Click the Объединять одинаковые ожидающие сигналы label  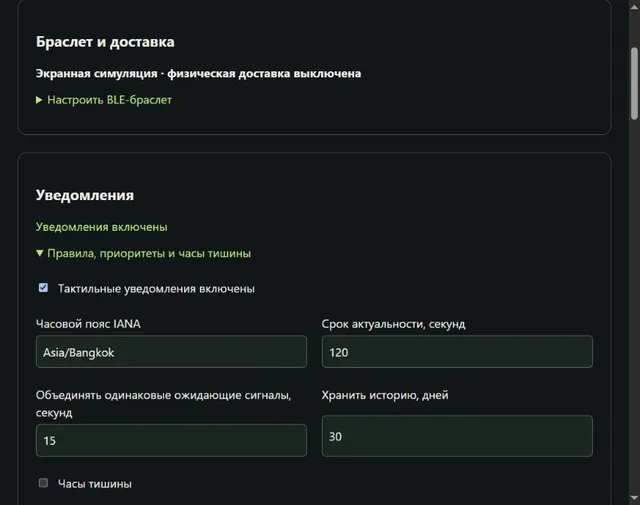tap(163, 404)
